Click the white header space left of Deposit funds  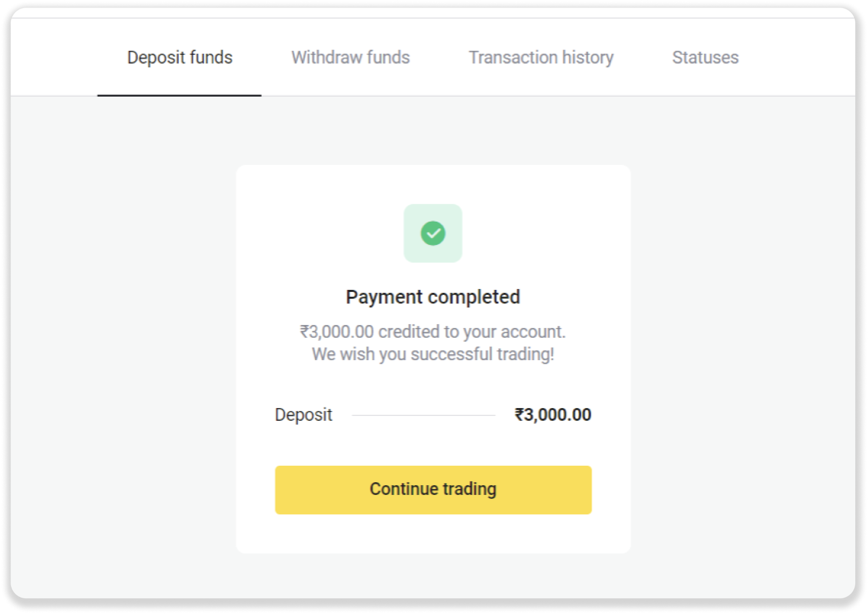55,57
